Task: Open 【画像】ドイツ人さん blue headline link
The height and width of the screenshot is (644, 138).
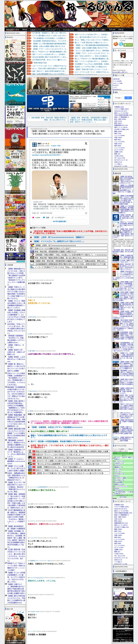Action: 59,241
